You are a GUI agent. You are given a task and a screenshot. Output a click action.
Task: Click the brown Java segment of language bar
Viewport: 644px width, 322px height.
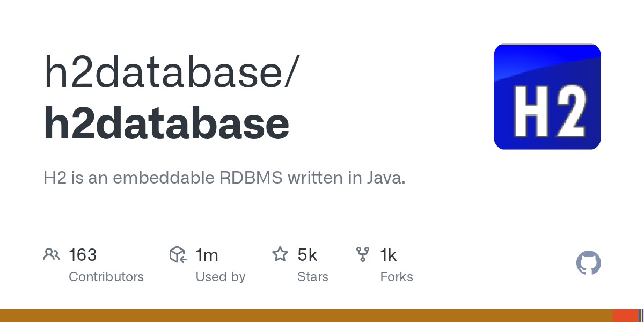(x=306, y=316)
